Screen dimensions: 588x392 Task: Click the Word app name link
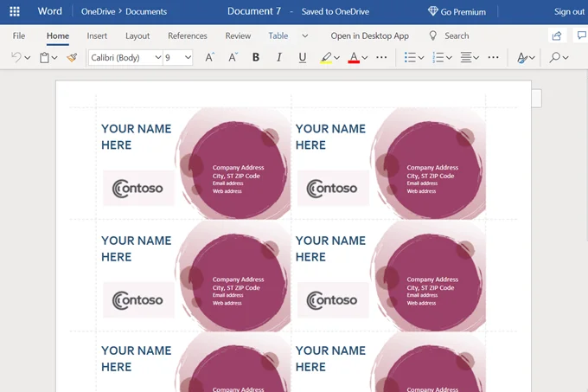click(49, 11)
